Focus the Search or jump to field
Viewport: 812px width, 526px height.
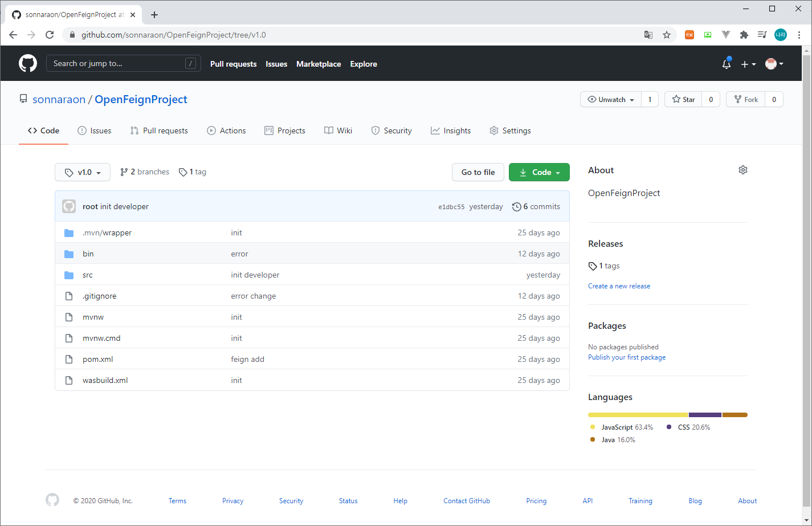(x=123, y=63)
